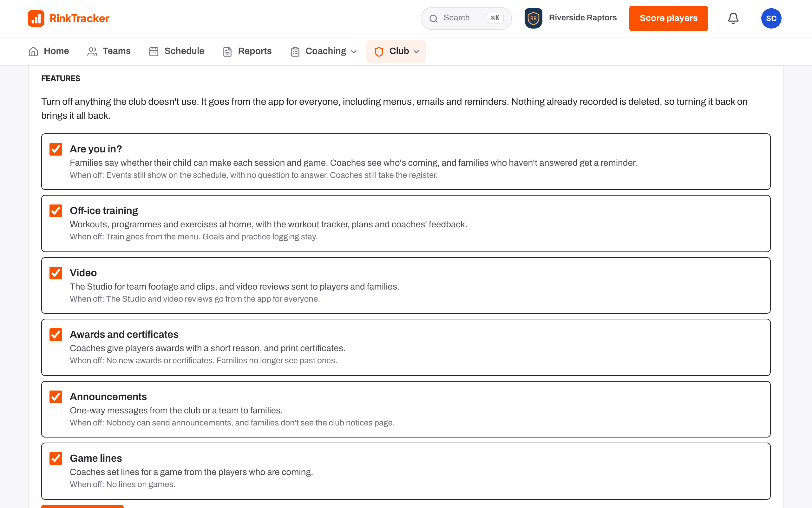Open notifications with the bell icon
Viewport: 812px width, 508px height.
tap(733, 18)
